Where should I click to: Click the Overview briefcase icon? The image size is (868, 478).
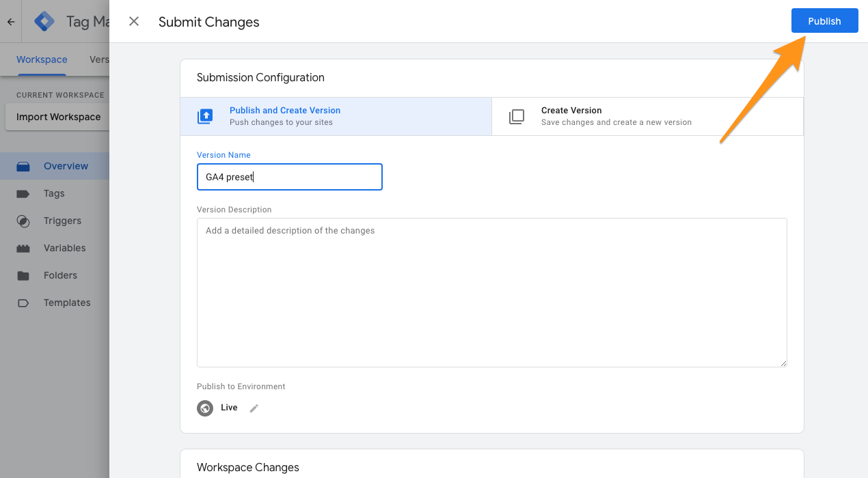[x=23, y=166]
